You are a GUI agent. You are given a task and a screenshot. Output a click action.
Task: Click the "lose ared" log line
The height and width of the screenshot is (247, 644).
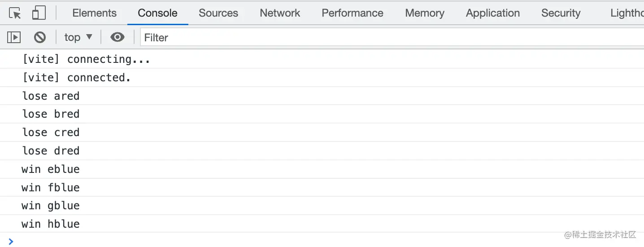tap(51, 96)
